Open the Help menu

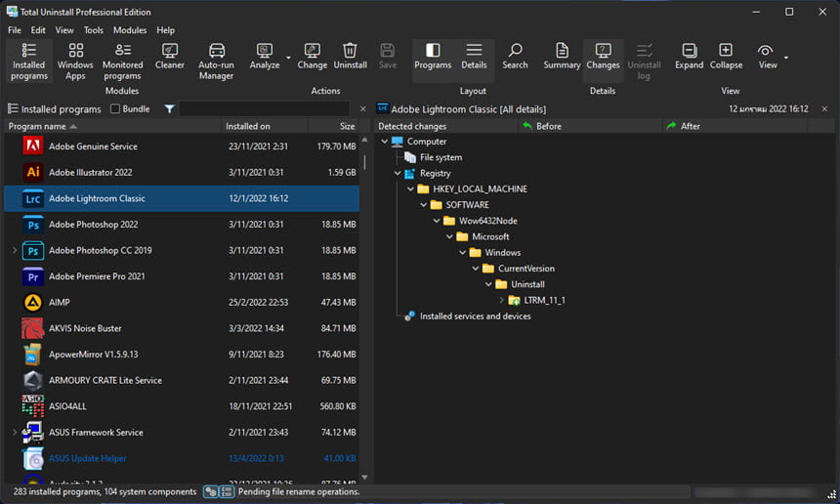[x=165, y=30]
